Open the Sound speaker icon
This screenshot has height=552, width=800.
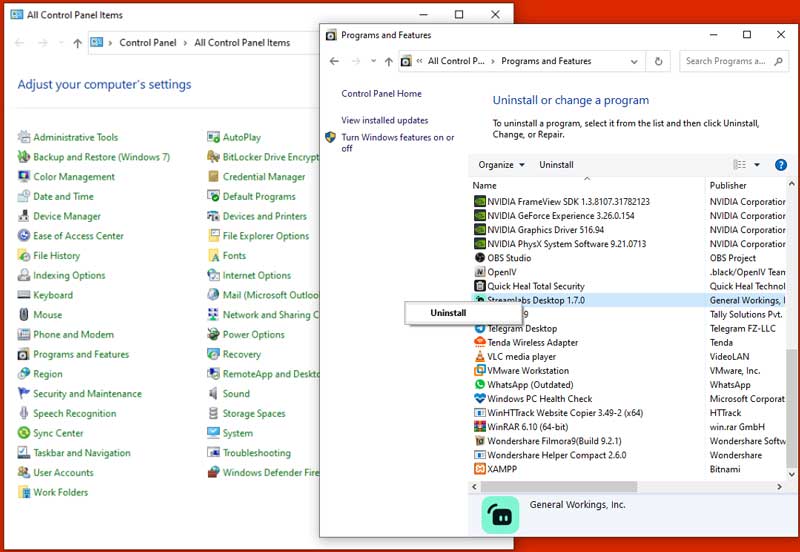point(213,394)
